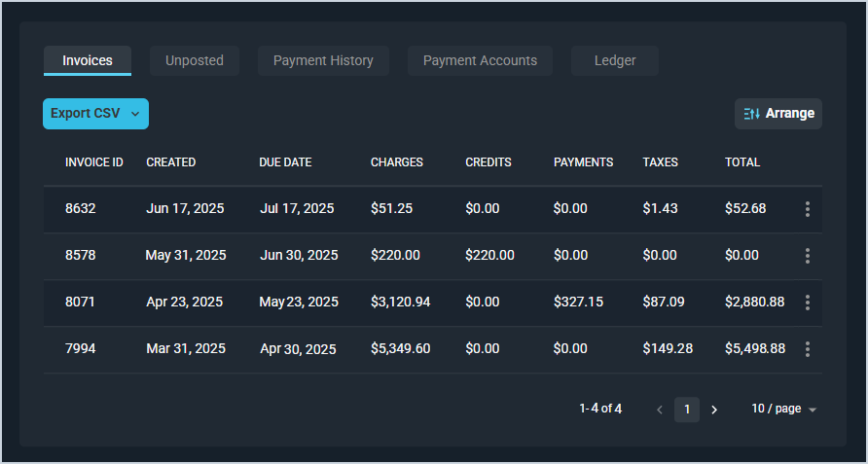Screen dimensions: 868x464
Task: Open the Payment History tab
Action: [323, 60]
